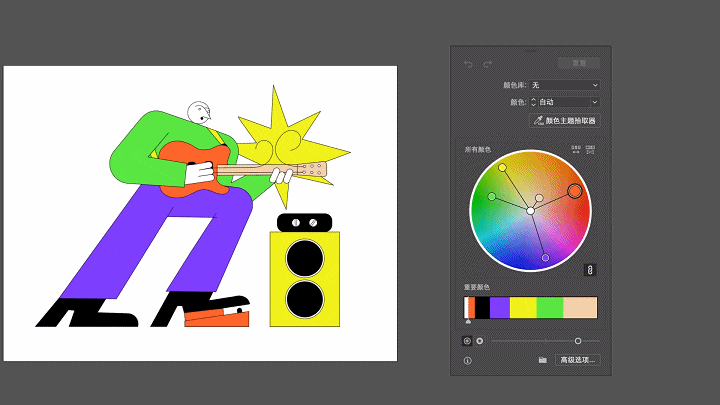
Task: Click random color order icon above wheel
Action: [576, 150]
